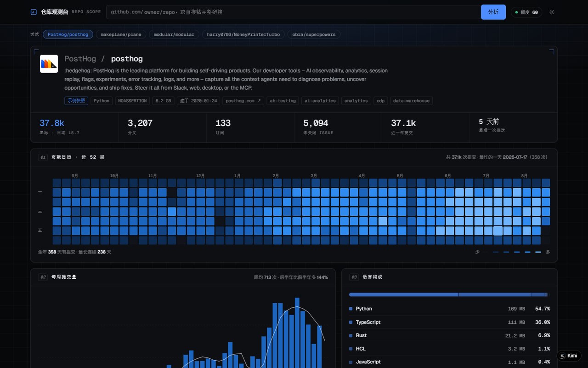Viewport: 588px width, 368px height.
Task: Focus the github.com/owner/repo input field
Action: (294, 12)
